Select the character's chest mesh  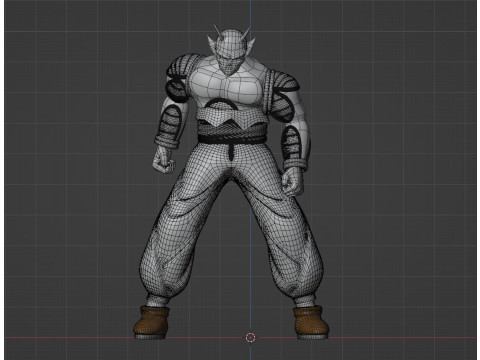pyautogui.click(x=228, y=83)
